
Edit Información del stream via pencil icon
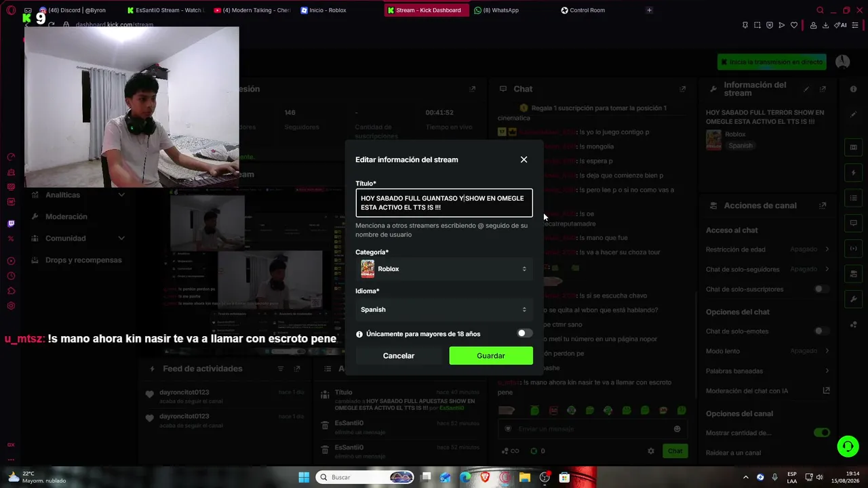806,89
